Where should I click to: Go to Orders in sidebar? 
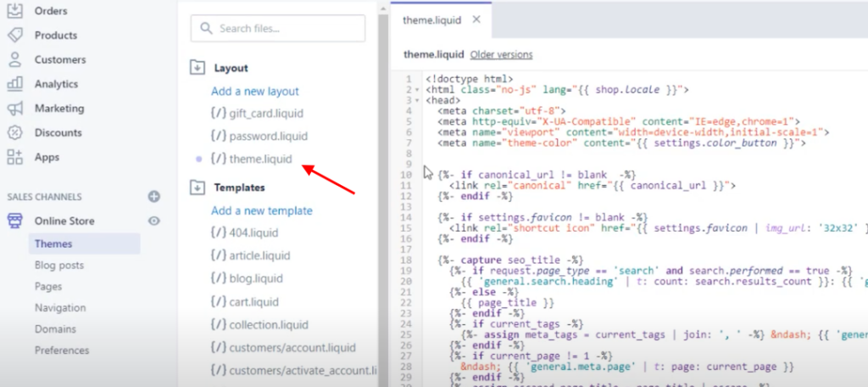point(50,11)
